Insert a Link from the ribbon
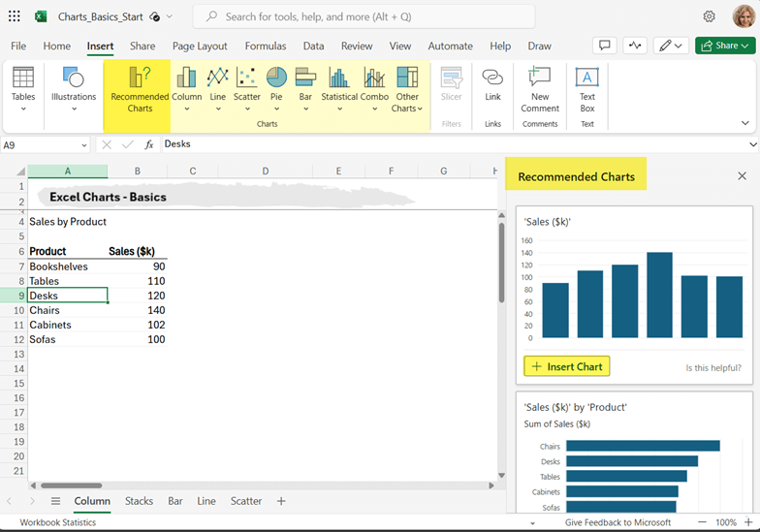760x532 pixels. (492, 83)
